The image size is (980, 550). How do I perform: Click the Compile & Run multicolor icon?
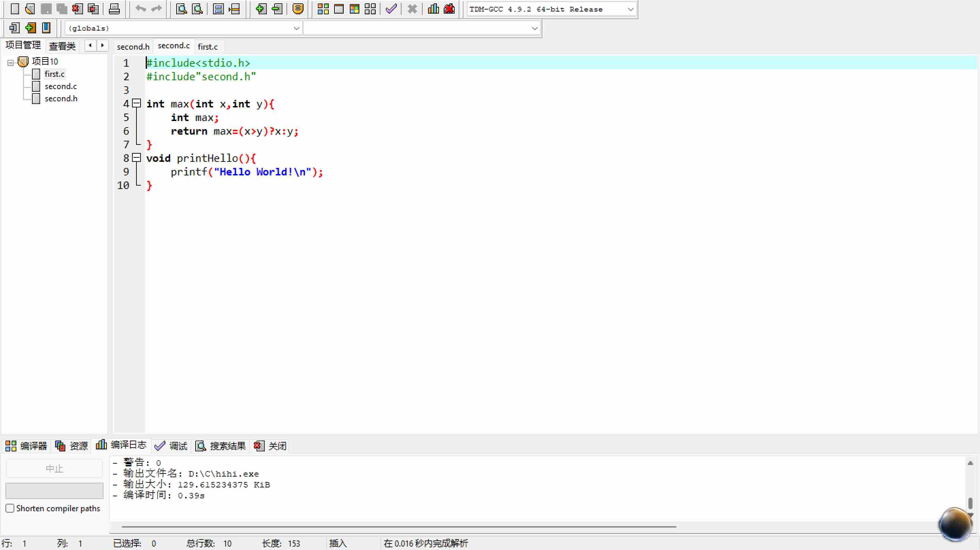[x=354, y=9]
